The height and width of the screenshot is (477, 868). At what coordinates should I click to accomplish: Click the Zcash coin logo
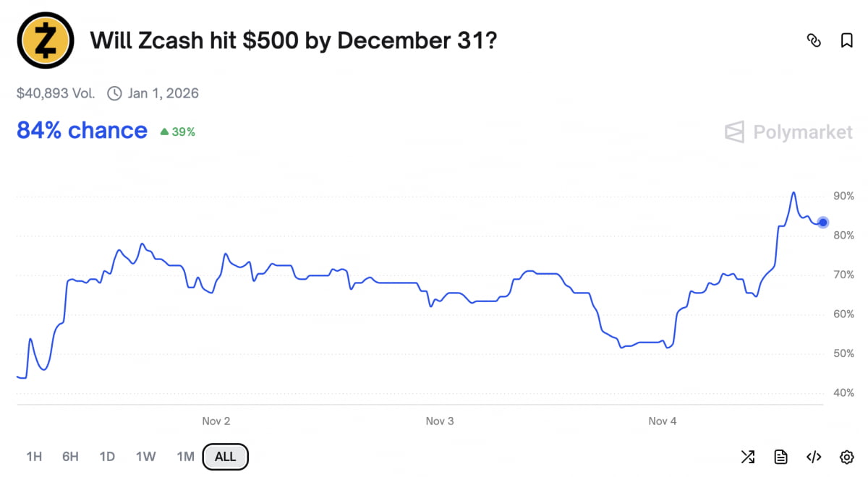tap(45, 40)
